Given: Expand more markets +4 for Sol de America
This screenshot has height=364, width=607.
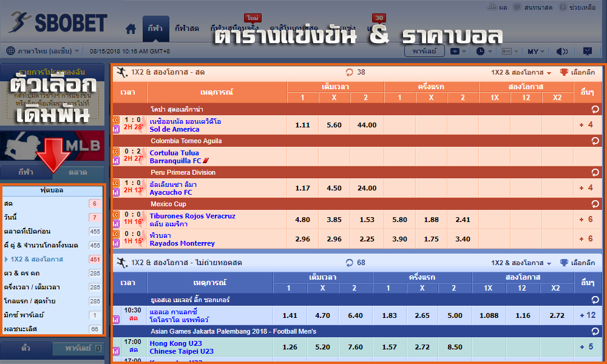Looking at the screenshot, I should coord(586,124).
